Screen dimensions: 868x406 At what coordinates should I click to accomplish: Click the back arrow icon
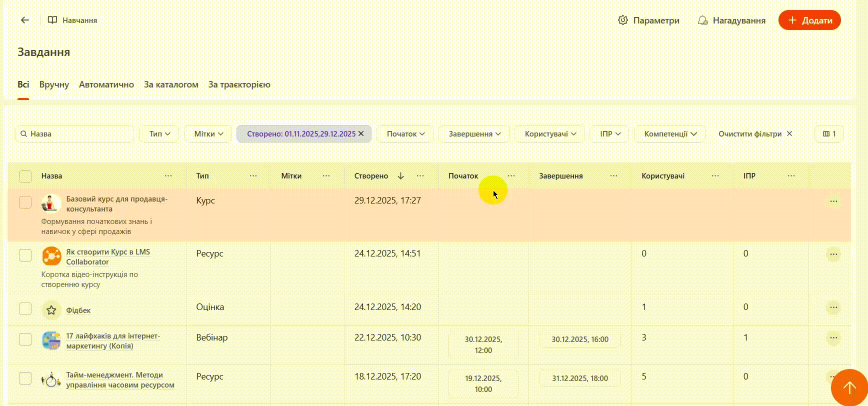tap(24, 20)
